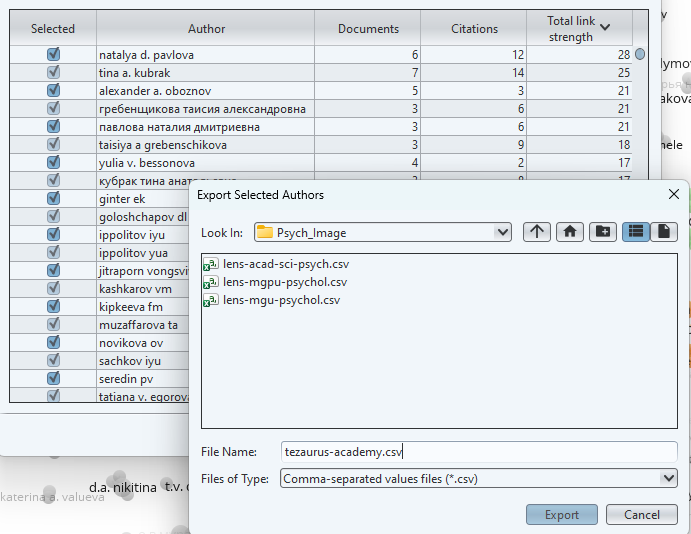The width and height of the screenshot is (691, 534).
Task: Sort table by Citations column header
Action: coord(473,29)
